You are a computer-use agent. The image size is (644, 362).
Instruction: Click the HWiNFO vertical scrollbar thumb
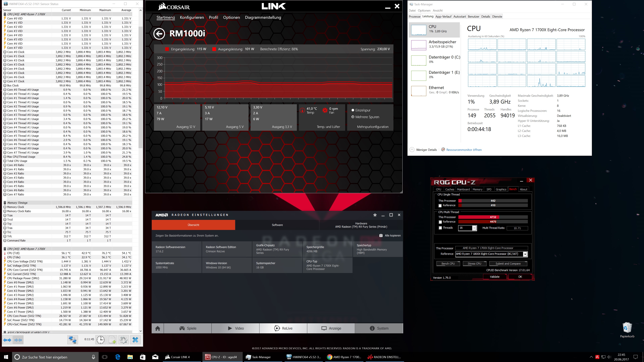click(x=141, y=87)
